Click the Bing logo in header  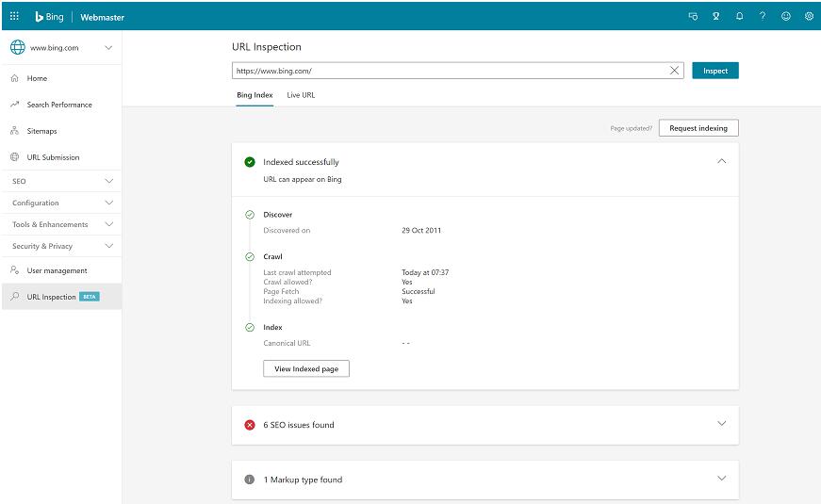[x=49, y=17]
